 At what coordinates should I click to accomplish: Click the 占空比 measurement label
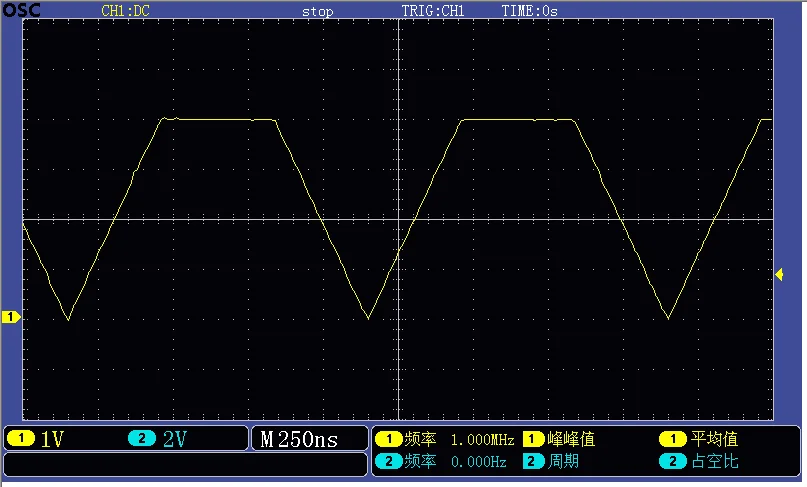(x=714, y=461)
